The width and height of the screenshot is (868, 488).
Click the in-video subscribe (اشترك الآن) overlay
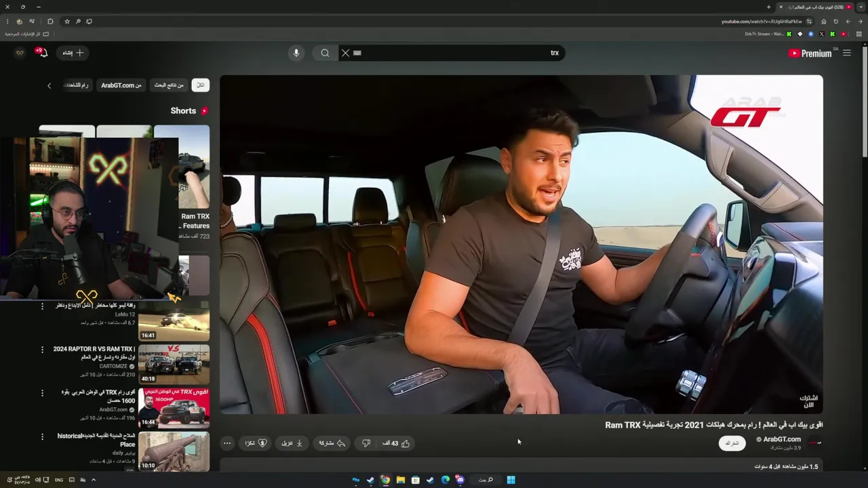[x=808, y=401]
